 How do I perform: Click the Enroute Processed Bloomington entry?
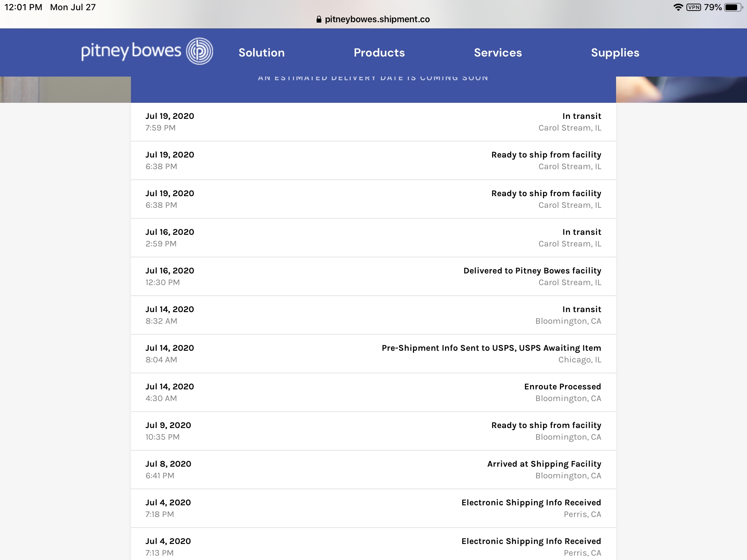click(373, 392)
